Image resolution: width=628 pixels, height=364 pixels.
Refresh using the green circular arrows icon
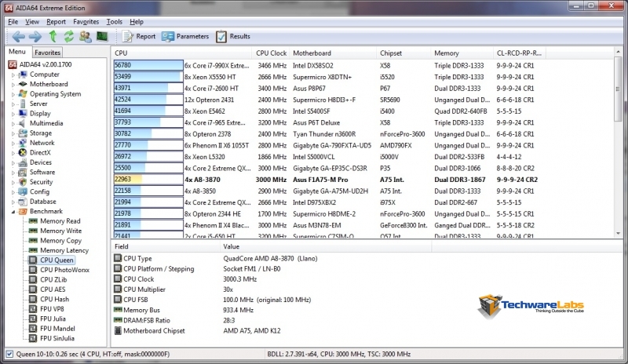click(69, 36)
